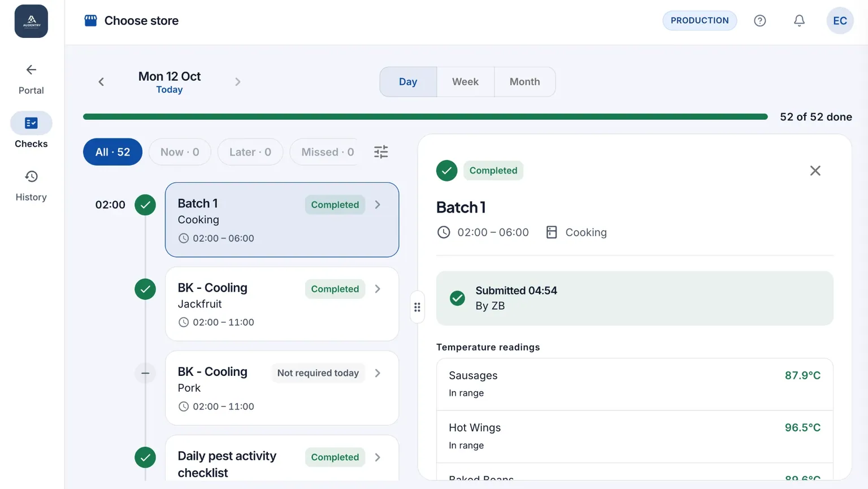Viewport: 868px width, 489px height.
Task: Click the 52 of 52 progress bar
Action: 426,116
